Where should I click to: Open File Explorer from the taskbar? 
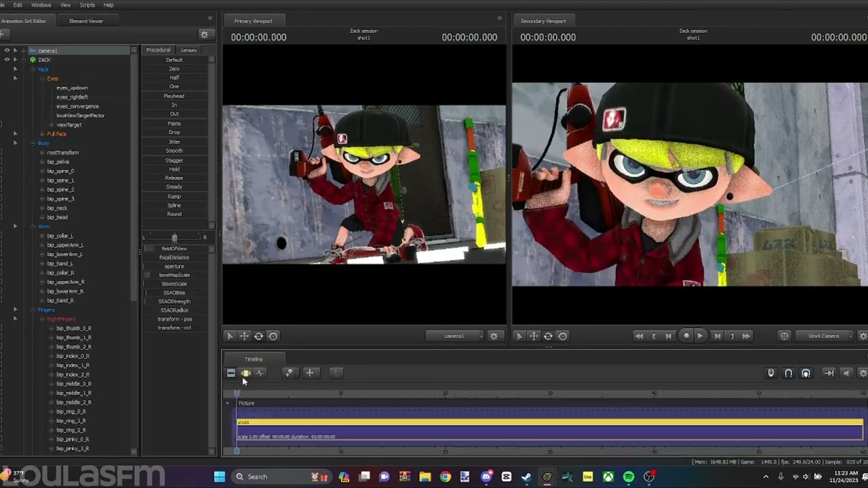[x=425, y=477]
